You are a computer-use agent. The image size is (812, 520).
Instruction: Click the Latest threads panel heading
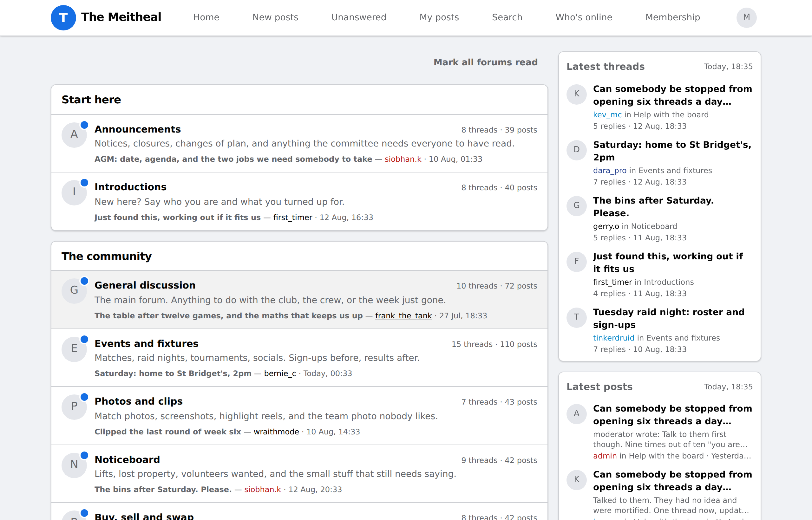(606, 67)
